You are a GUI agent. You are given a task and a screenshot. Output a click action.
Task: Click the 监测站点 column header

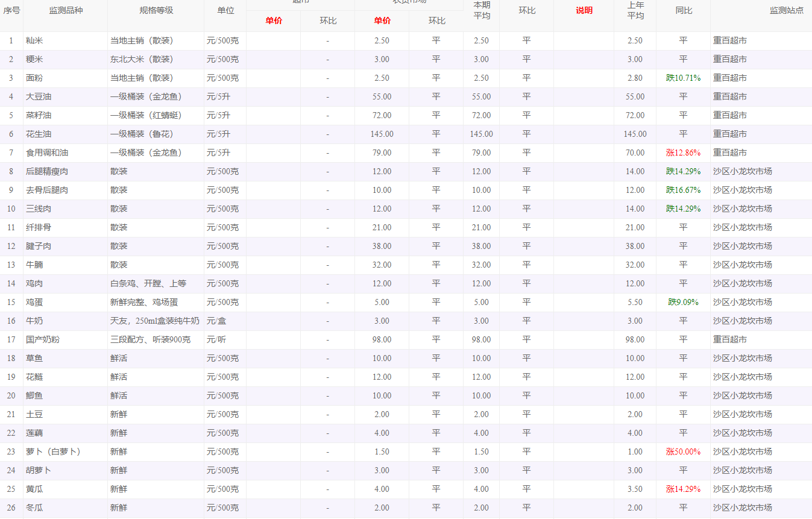click(786, 11)
